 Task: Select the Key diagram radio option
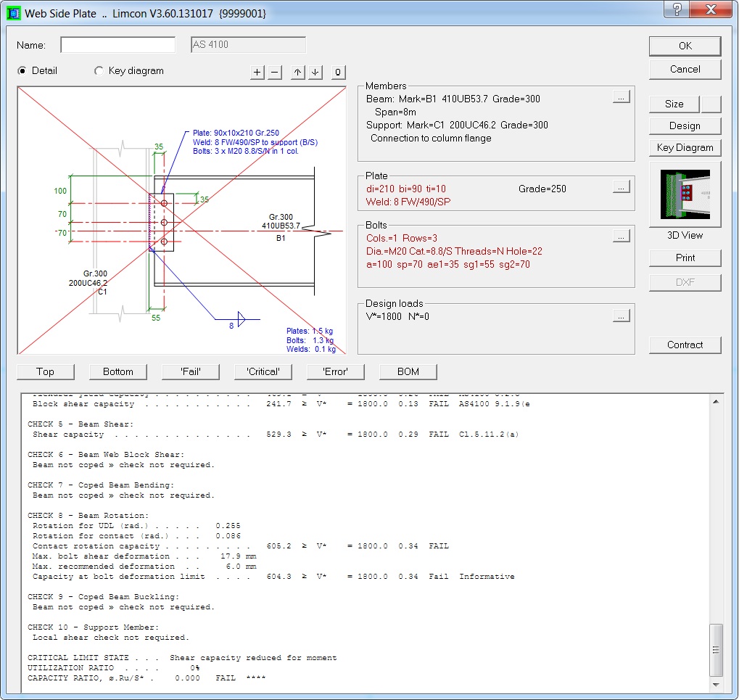tap(99, 71)
